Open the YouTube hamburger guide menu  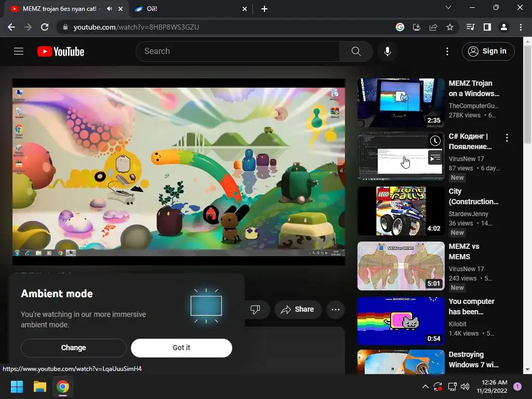(x=19, y=51)
